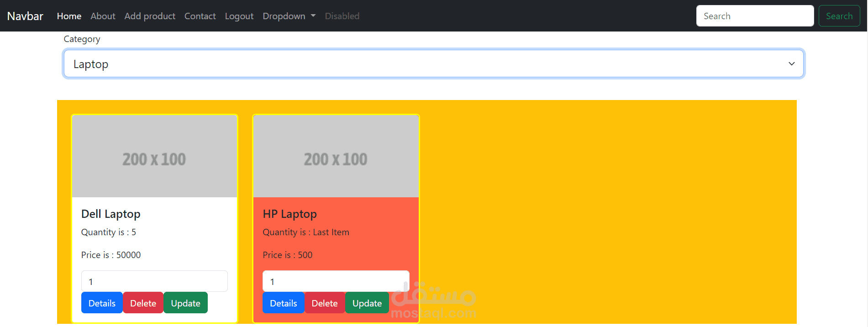
Task: View Details for Dell Laptop
Action: (x=102, y=303)
